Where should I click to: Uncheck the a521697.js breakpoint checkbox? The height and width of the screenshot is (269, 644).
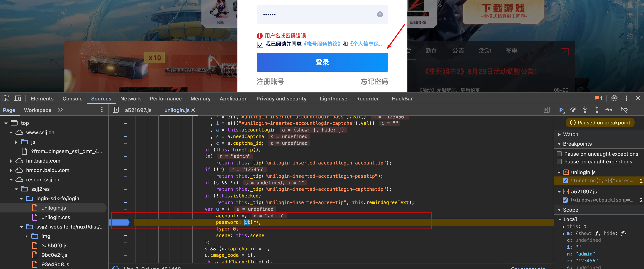[x=565, y=200]
